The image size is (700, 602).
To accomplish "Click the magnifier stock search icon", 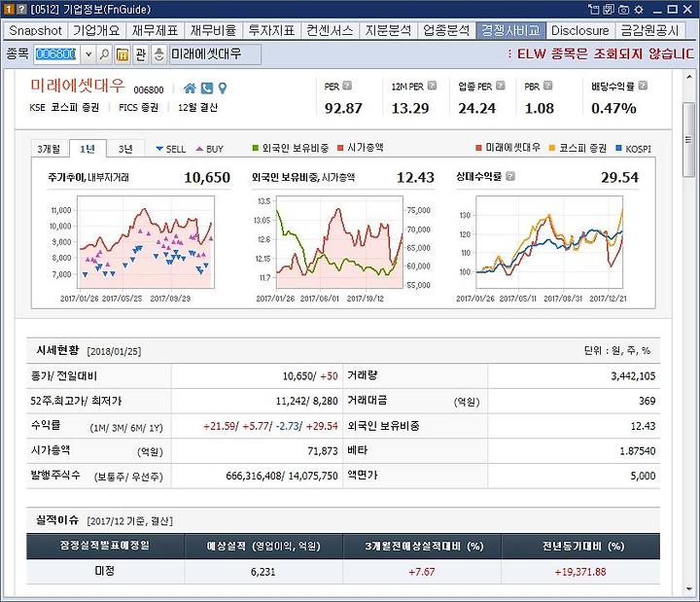I will 104,54.
